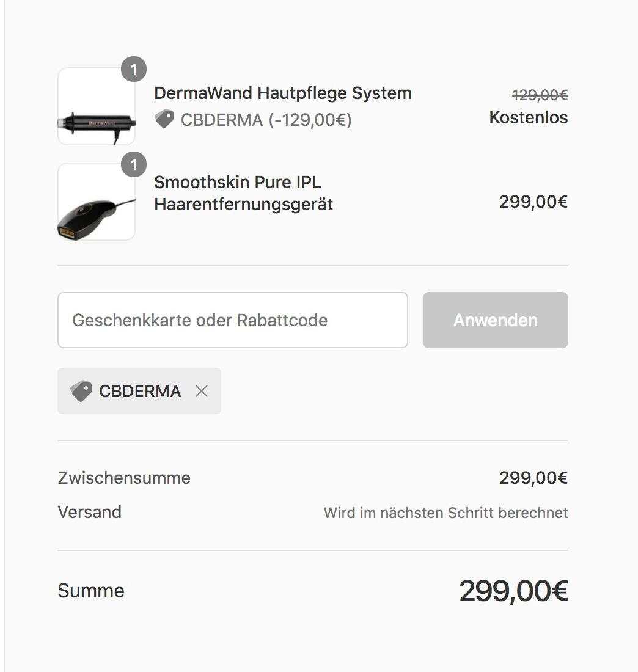Image resolution: width=638 pixels, height=672 pixels.
Task: Click the Smoothskin quantity badge
Action: click(x=134, y=164)
